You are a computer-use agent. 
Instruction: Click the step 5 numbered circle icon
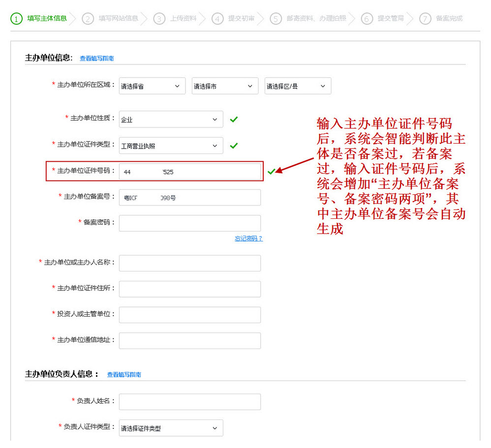(276, 19)
